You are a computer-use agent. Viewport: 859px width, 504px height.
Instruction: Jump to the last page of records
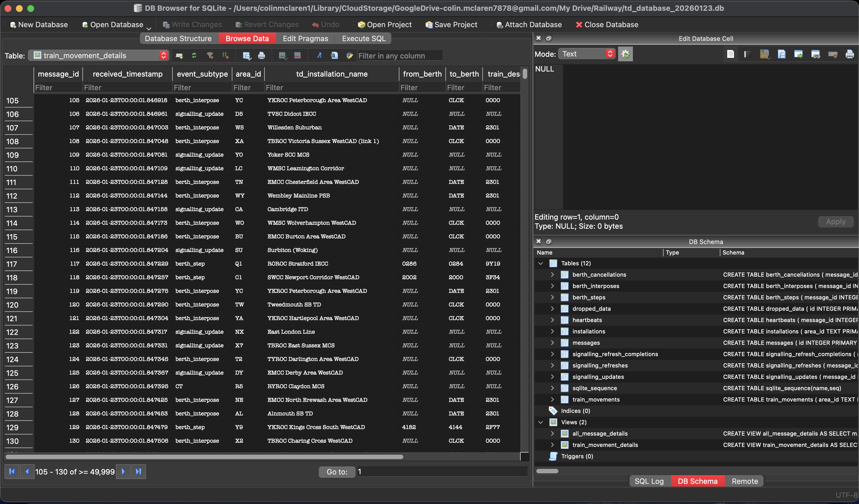coord(139,472)
